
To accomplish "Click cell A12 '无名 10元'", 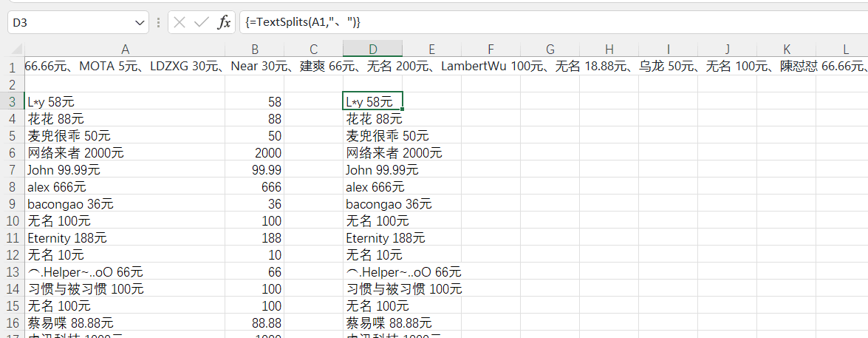I will 125,255.
